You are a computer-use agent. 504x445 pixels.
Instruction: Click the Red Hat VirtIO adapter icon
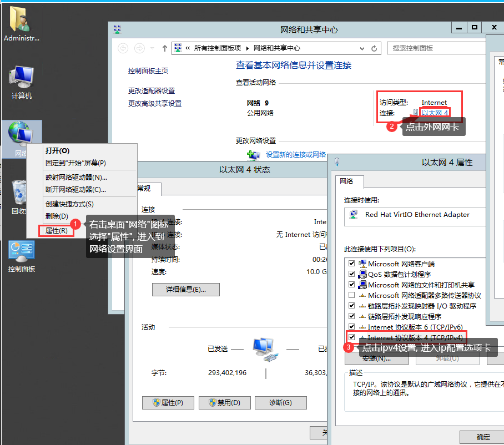click(354, 215)
